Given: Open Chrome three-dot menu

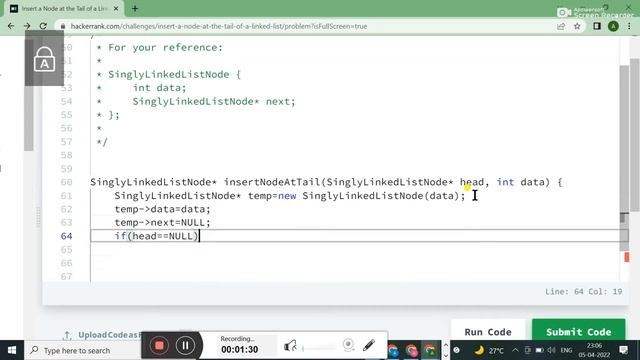Looking at the screenshot, I should pos(629,26).
